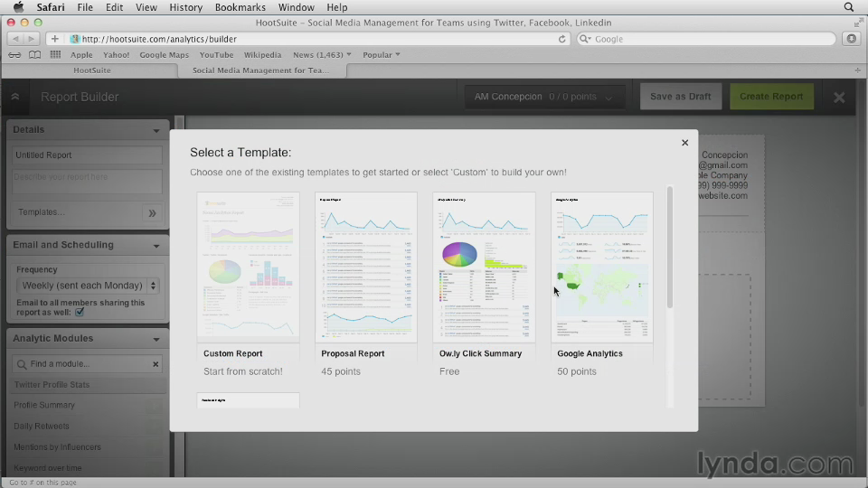Open Spotlight search in menu bar
Screen dimensions: 868x488
[849, 7]
